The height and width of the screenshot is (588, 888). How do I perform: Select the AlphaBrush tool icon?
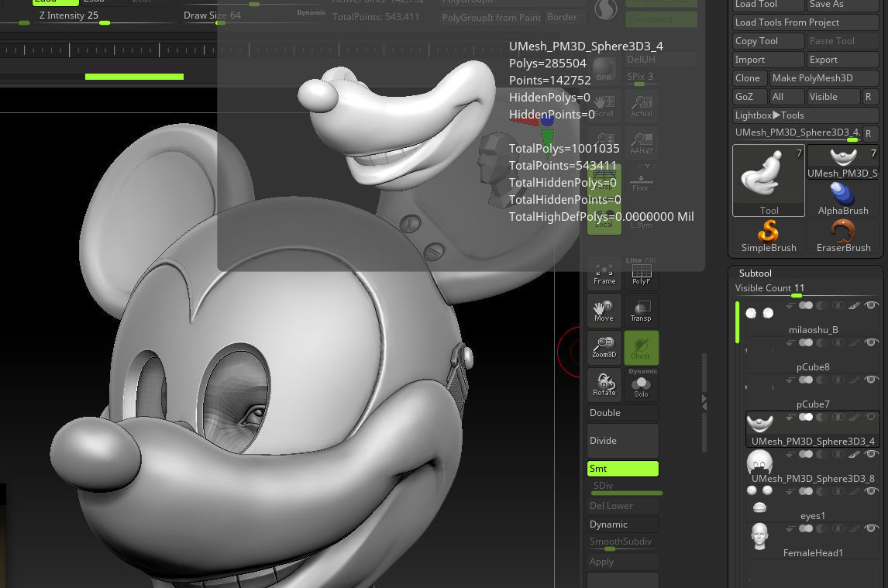pos(843,199)
